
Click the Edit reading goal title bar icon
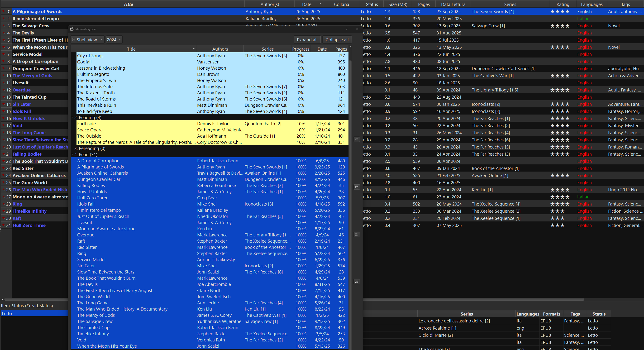(72, 29)
